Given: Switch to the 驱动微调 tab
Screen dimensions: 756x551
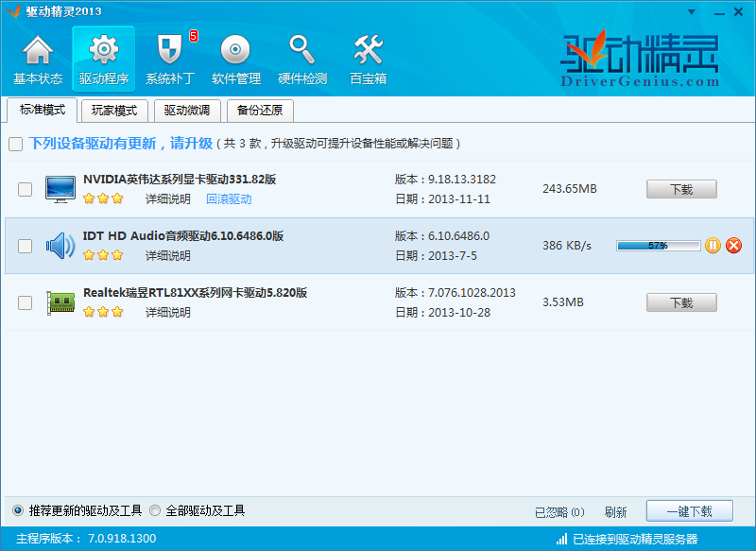Looking at the screenshot, I should (x=187, y=111).
